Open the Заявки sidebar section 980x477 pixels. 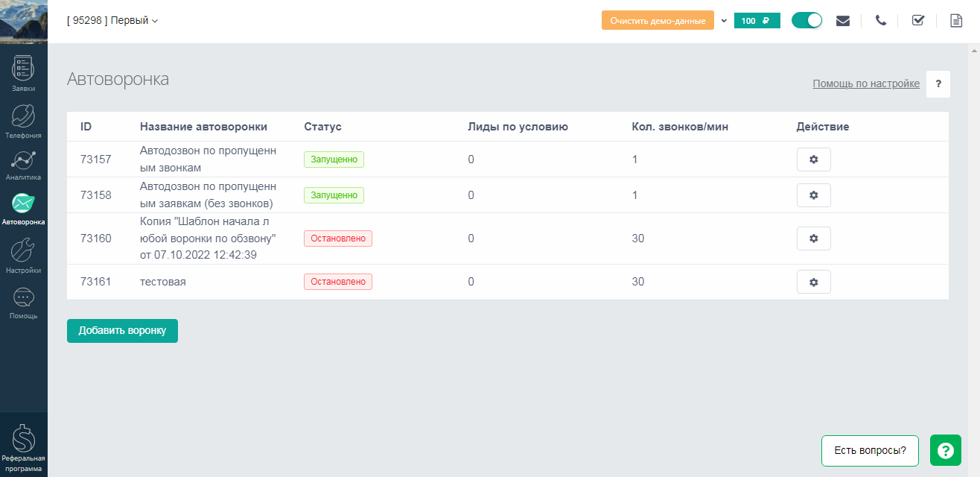(23, 73)
